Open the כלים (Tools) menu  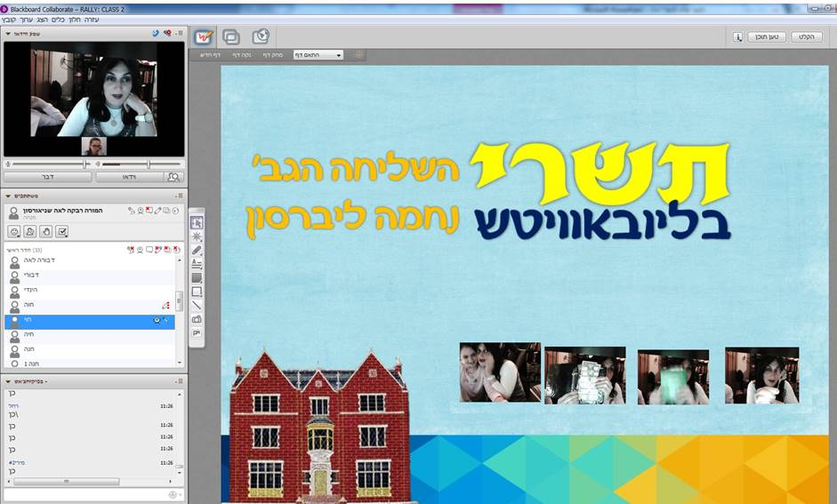58,20
